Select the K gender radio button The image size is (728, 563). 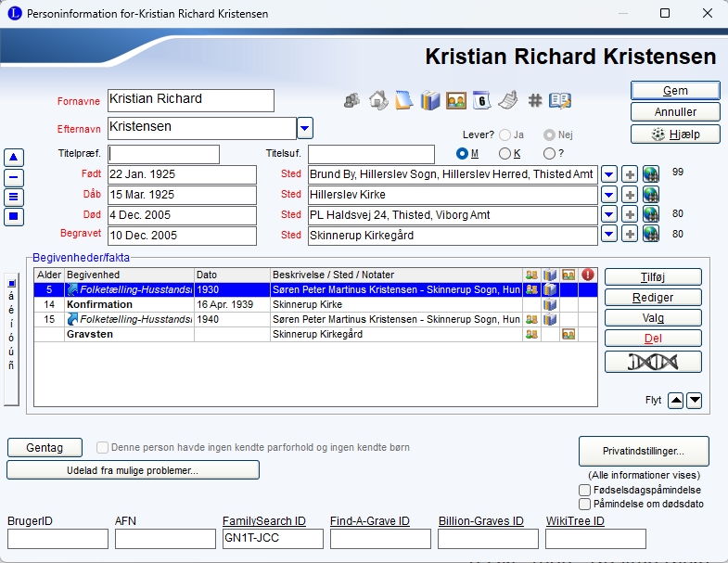click(505, 153)
